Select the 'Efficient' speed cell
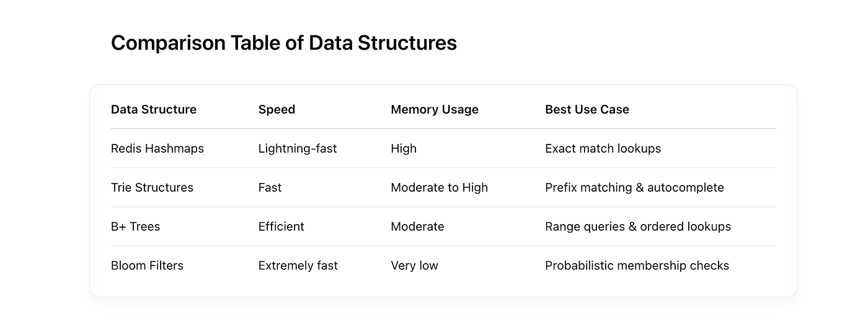 [x=281, y=227]
